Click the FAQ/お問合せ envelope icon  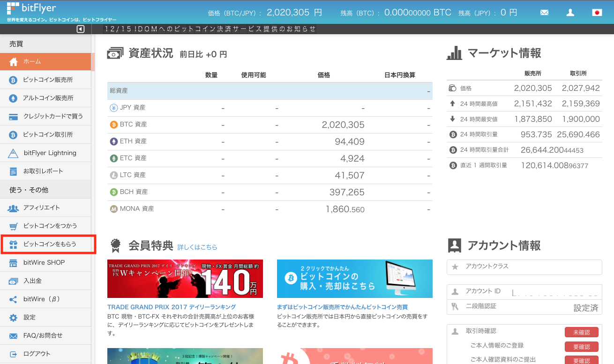[x=14, y=336]
